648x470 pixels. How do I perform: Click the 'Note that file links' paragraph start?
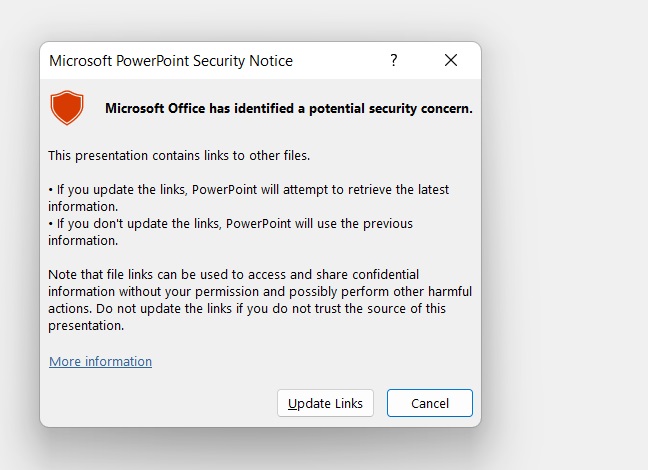[x=106, y=275]
